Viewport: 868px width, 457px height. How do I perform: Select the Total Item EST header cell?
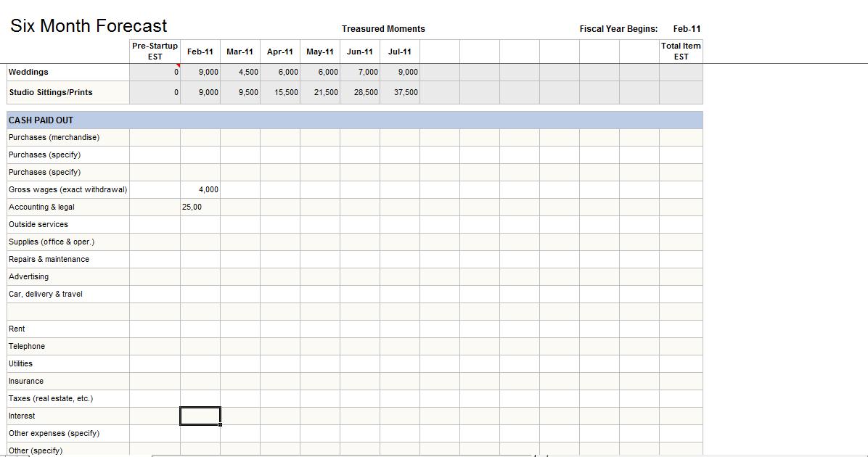pyautogui.click(x=680, y=51)
